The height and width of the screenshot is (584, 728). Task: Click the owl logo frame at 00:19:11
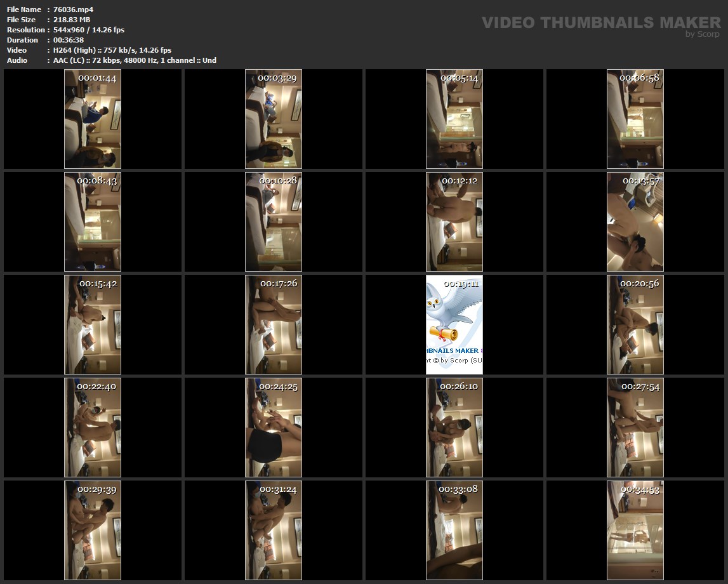454,324
